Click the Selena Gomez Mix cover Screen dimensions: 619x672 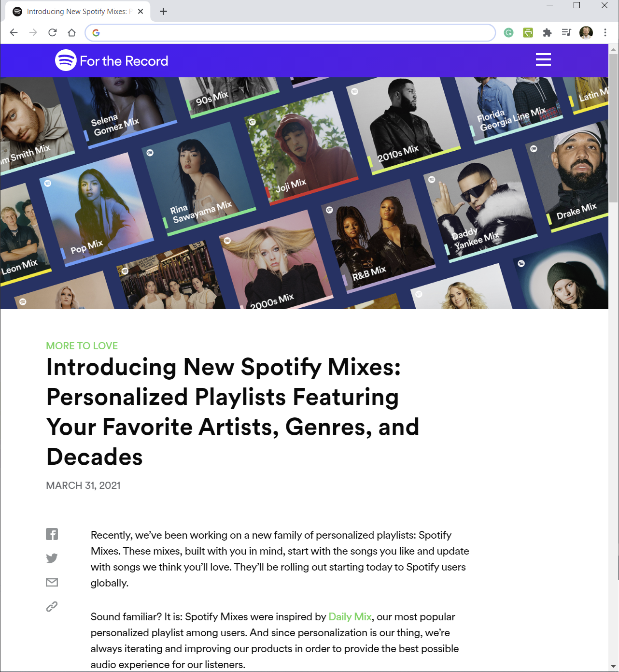122,113
